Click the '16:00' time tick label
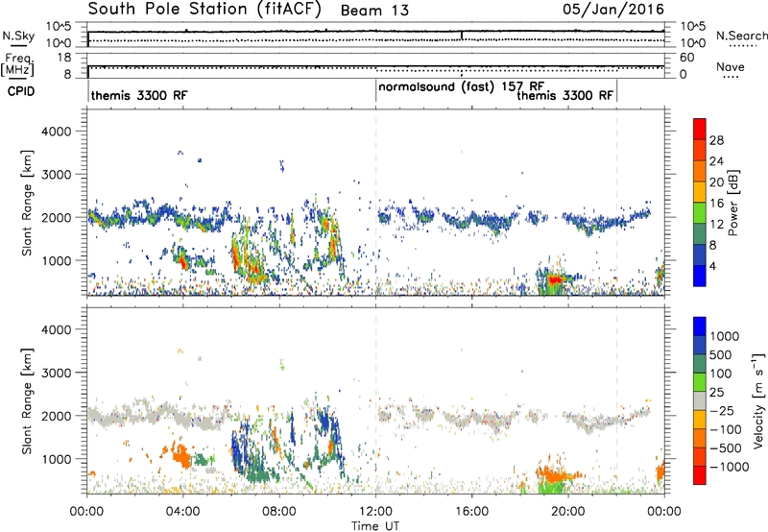The width and height of the screenshot is (768, 532). 471,512
